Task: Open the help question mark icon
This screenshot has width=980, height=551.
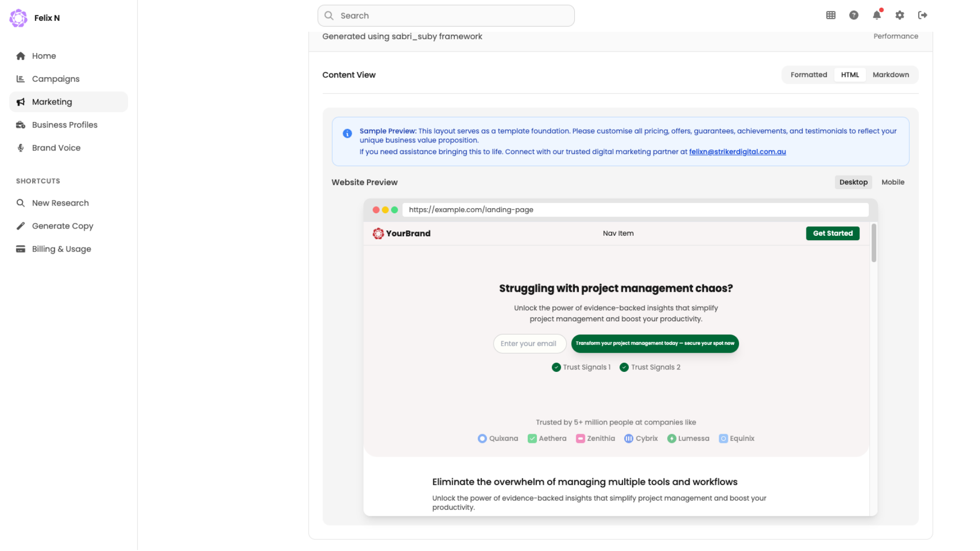Action: 853,15
